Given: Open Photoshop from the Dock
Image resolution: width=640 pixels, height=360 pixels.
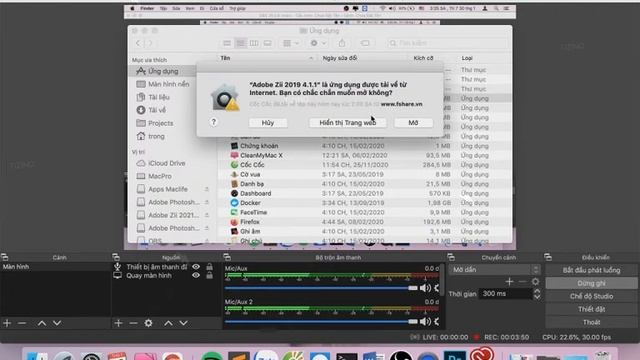Looking at the screenshot, I should click(454, 355).
